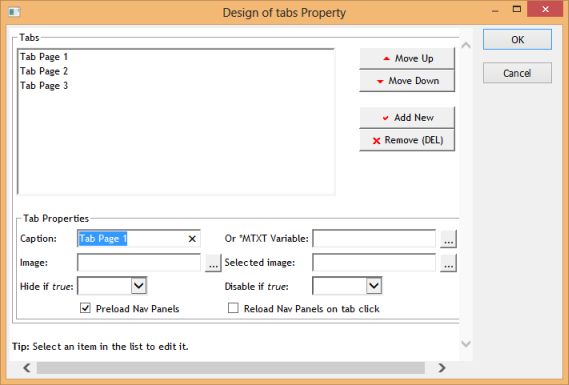Click the horizontal scrollbar right arrow
569x385 pixels.
click(x=442, y=368)
